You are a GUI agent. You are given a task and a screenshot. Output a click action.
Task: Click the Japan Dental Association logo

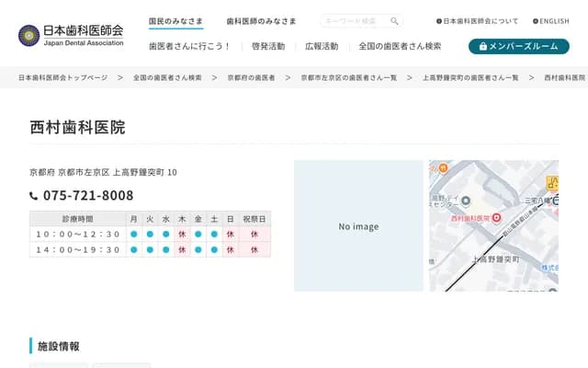click(x=71, y=35)
